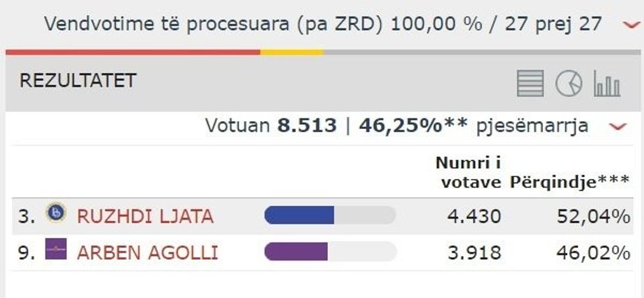The height and width of the screenshot is (298, 644).
Task: Click the 46,02% percentage value
Action: 593,253
